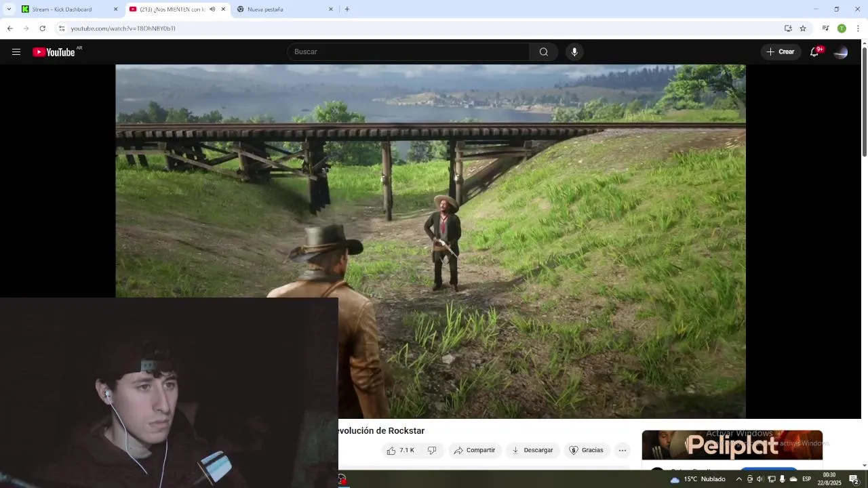Open the weather widget 15°C Nublado
Image resolution: width=868 pixels, height=488 pixels.
pyautogui.click(x=698, y=479)
